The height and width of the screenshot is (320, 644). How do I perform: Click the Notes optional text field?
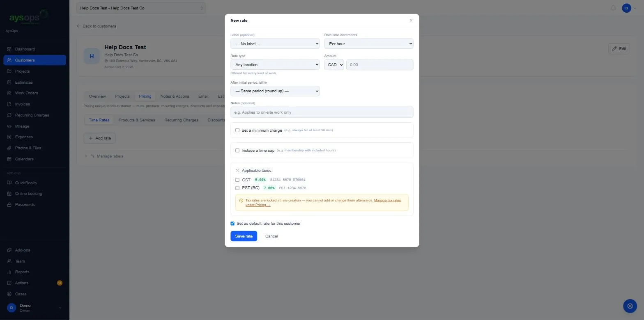[322, 112]
